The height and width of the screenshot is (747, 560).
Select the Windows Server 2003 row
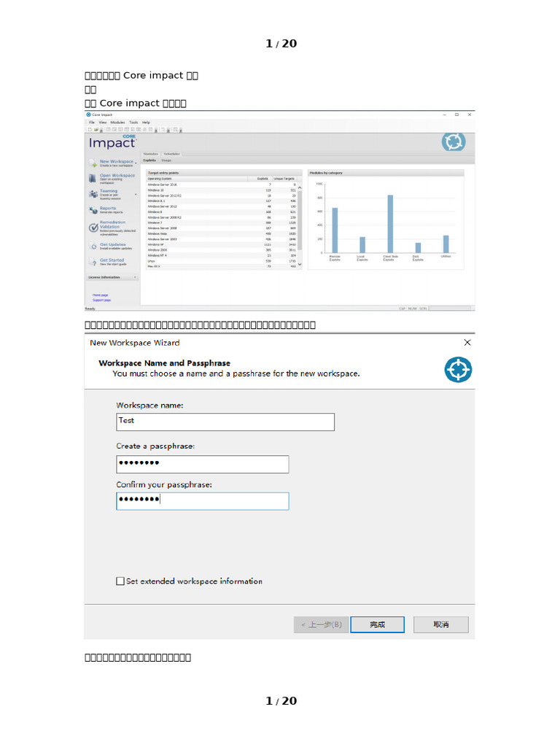[x=222, y=239]
